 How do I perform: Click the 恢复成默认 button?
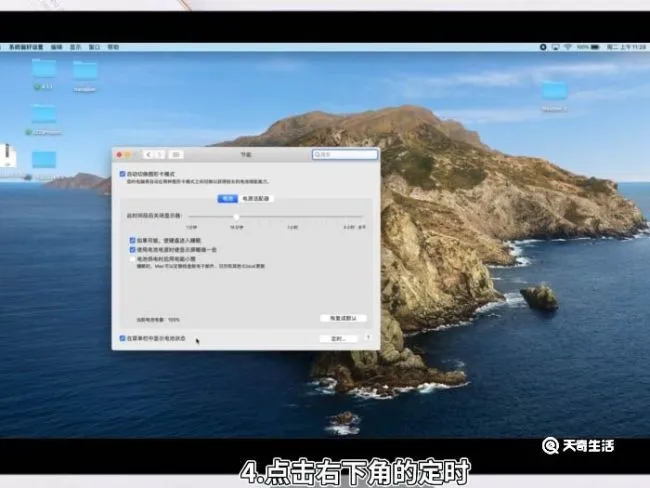[343, 318]
